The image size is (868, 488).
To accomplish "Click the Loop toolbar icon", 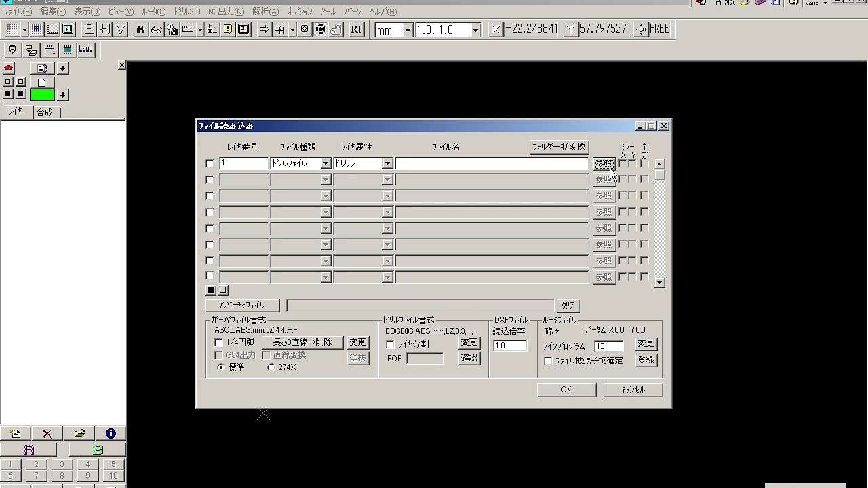I will point(85,49).
